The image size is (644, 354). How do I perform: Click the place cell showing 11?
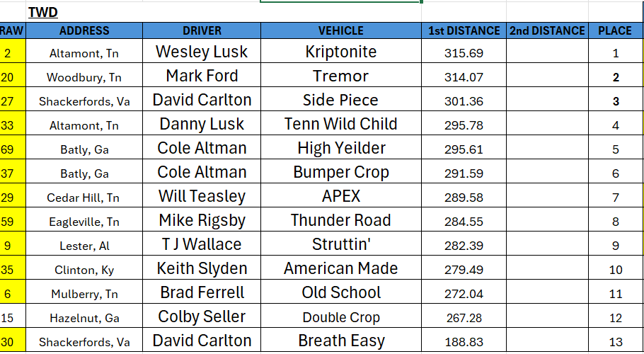pyautogui.click(x=615, y=292)
